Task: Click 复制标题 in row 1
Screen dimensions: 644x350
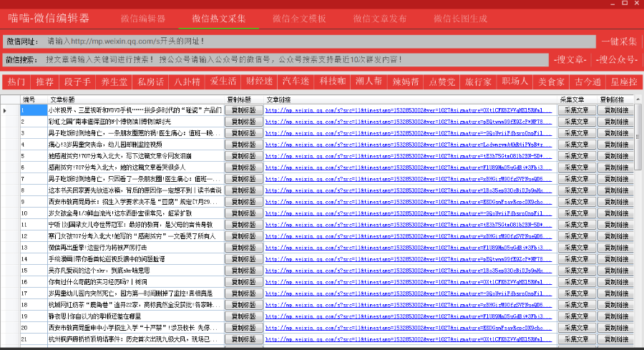Action: coord(244,110)
